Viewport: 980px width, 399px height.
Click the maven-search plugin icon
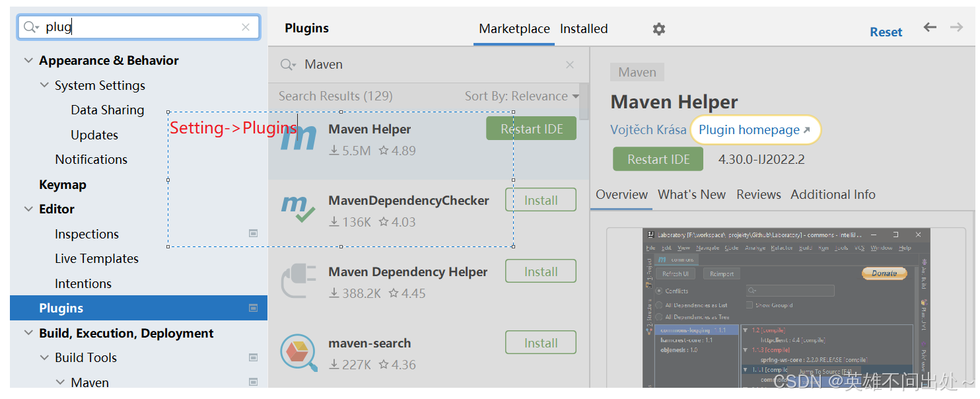click(298, 352)
